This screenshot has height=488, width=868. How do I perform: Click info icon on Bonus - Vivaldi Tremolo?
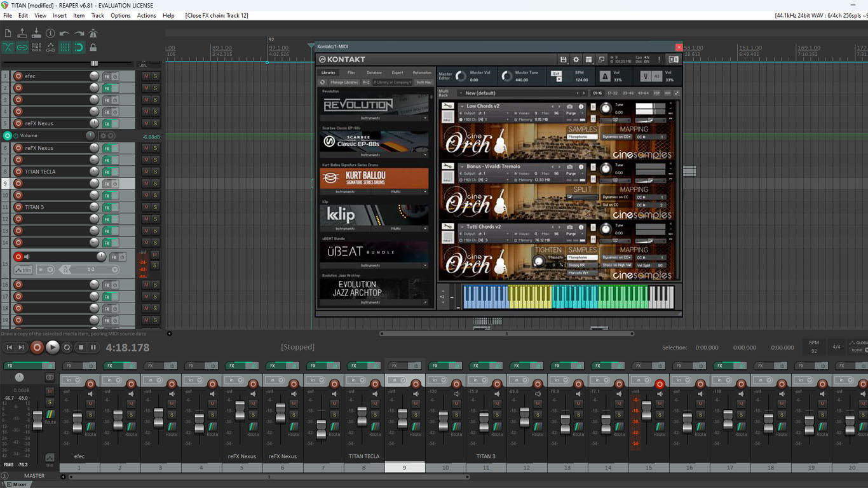(x=581, y=167)
